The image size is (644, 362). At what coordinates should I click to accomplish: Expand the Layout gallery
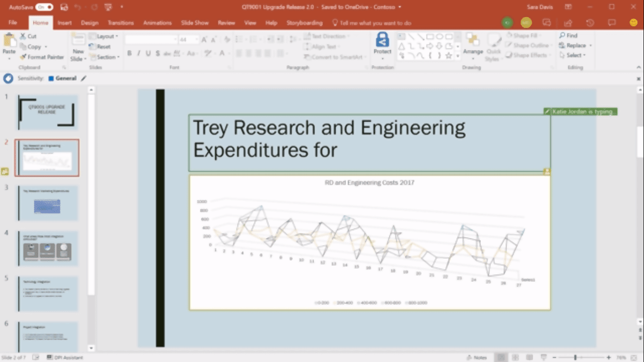pos(104,36)
